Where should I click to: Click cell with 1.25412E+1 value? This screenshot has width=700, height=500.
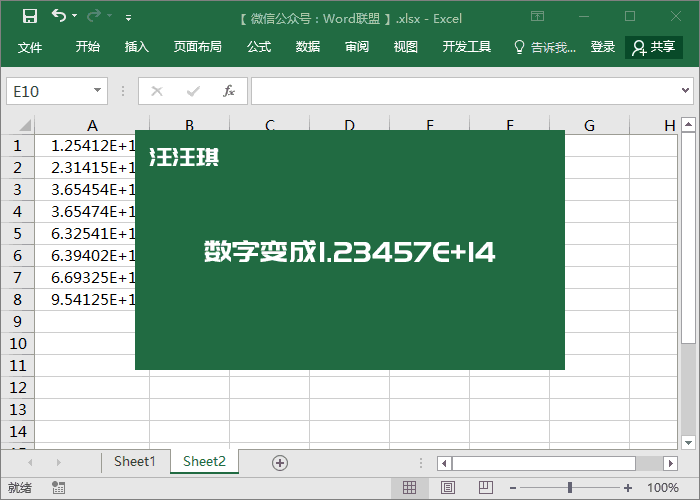tap(85, 146)
